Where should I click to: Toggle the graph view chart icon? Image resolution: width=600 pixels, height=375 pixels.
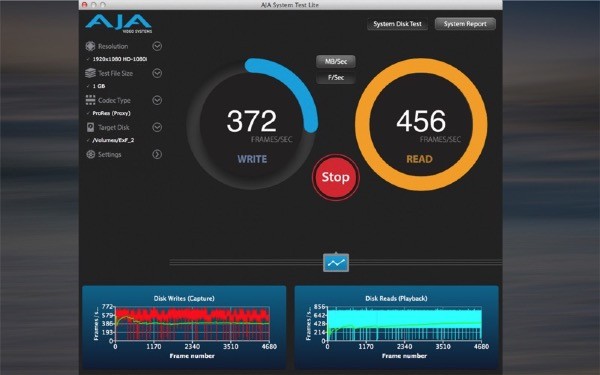pos(336,263)
